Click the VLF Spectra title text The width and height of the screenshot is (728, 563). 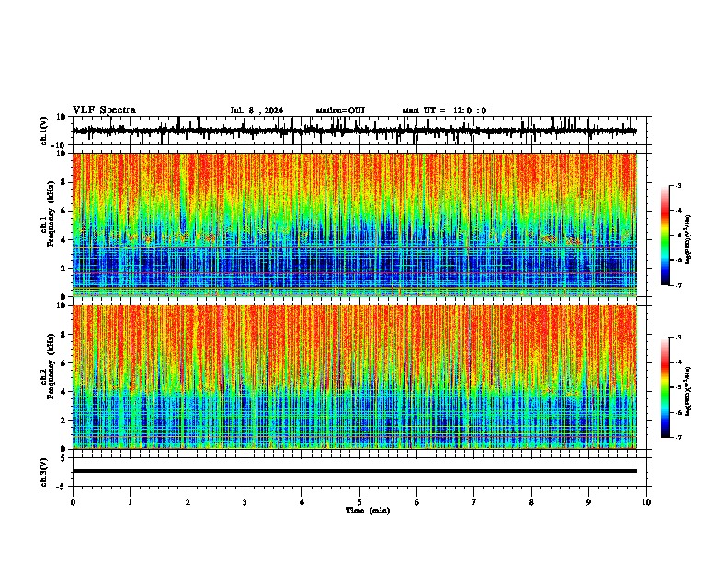pyautogui.click(x=104, y=110)
